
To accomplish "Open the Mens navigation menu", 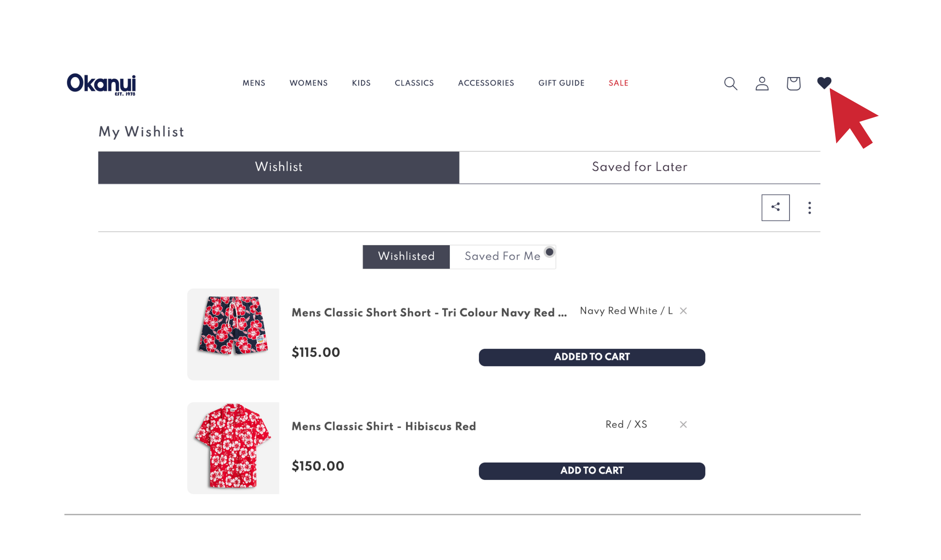I will tap(254, 83).
